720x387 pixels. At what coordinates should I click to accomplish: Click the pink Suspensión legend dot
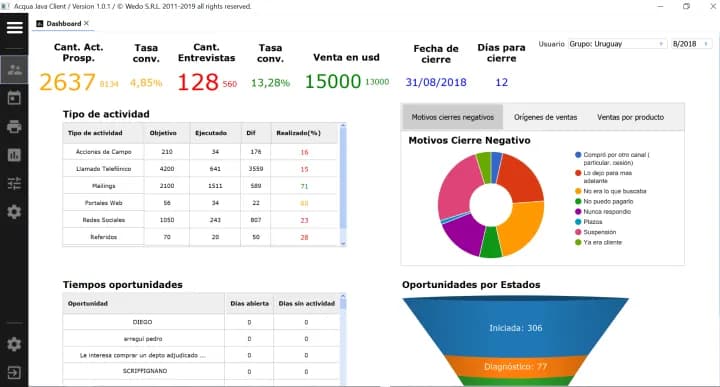(x=578, y=232)
